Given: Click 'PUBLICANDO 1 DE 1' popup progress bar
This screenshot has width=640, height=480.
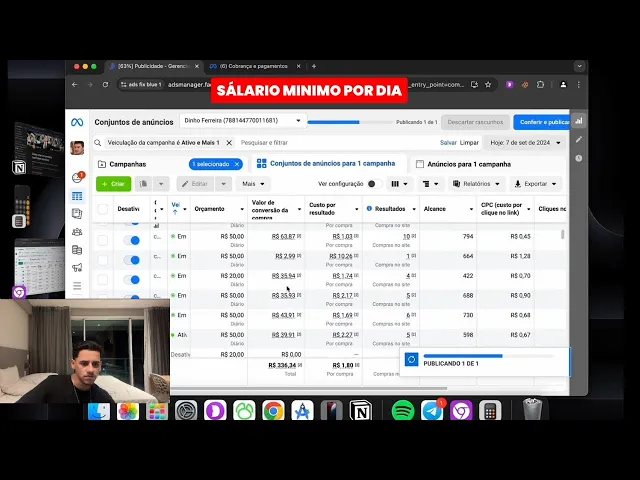Looking at the screenshot, I should click(x=488, y=356).
